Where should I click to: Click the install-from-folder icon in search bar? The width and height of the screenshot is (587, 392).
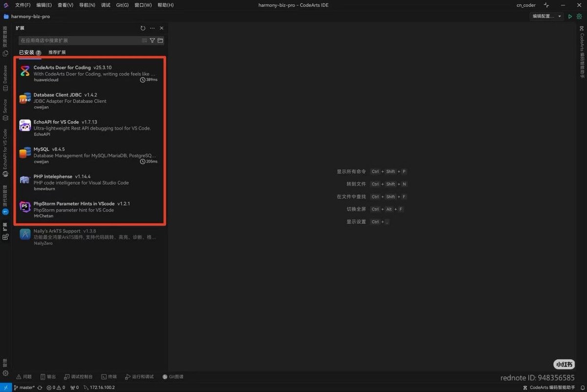160,41
